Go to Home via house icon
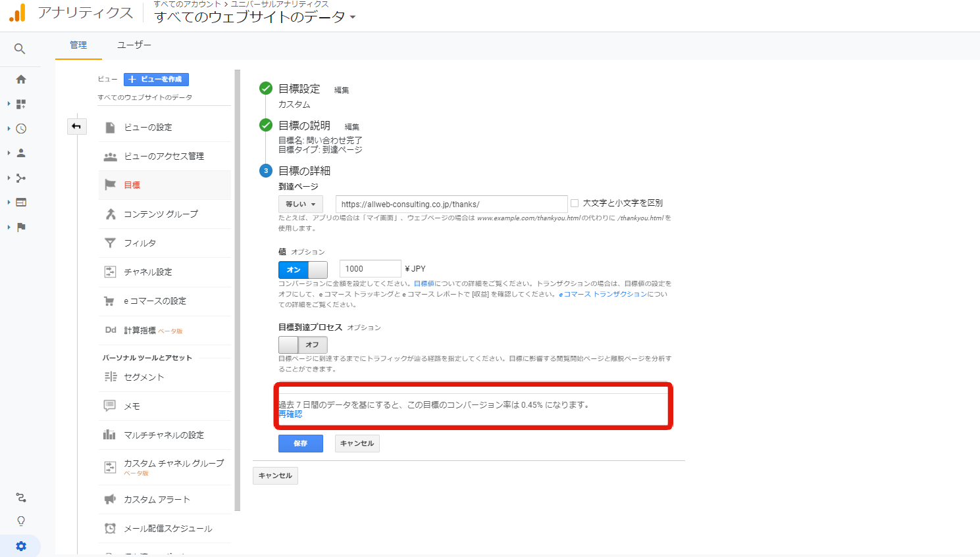The width and height of the screenshot is (980, 557). tap(21, 80)
